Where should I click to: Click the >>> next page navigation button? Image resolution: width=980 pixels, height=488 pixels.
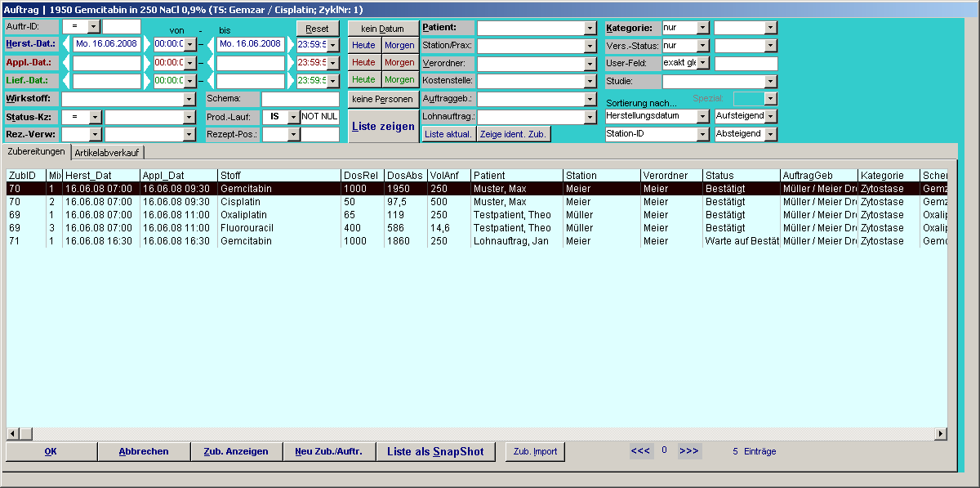pos(689,451)
